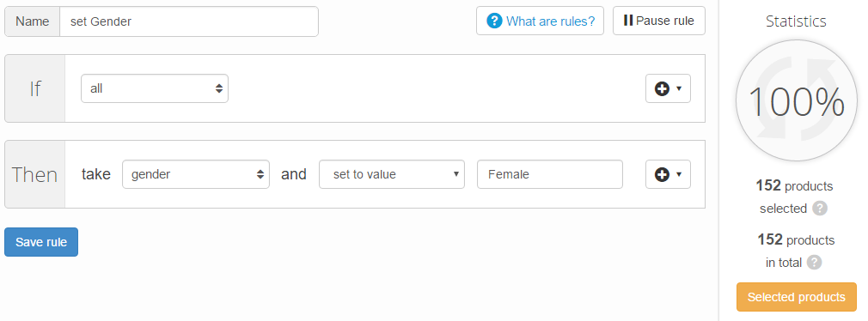
Task: Open the 'set to value' action dropdown
Action: [392, 174]
